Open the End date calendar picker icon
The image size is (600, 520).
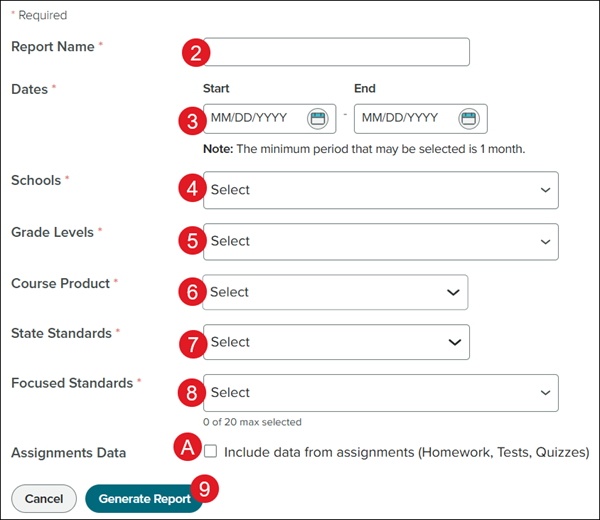469,118
